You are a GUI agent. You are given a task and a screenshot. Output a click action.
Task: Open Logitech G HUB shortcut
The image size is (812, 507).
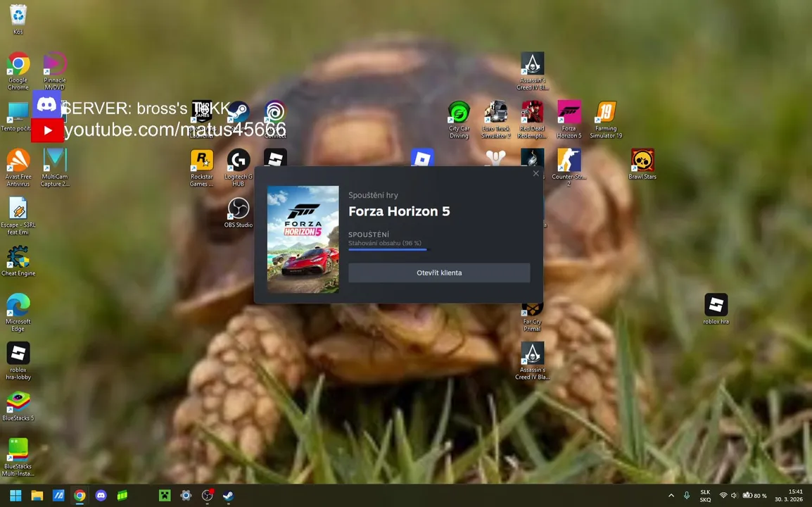[239, 168]
